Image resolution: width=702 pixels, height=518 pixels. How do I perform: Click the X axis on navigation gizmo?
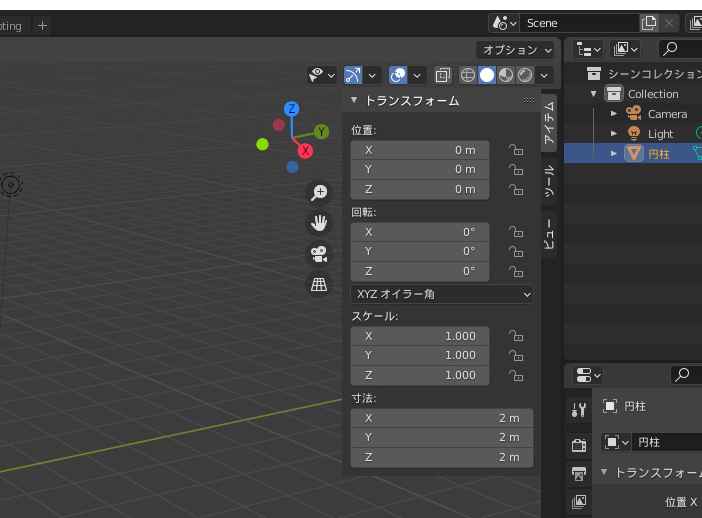click(305, 151)
